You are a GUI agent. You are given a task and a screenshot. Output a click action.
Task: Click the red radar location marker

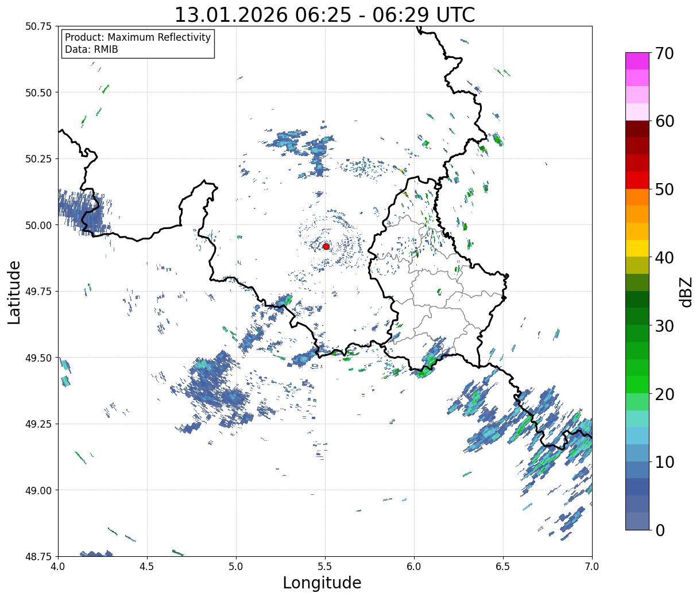pos(326,246)
